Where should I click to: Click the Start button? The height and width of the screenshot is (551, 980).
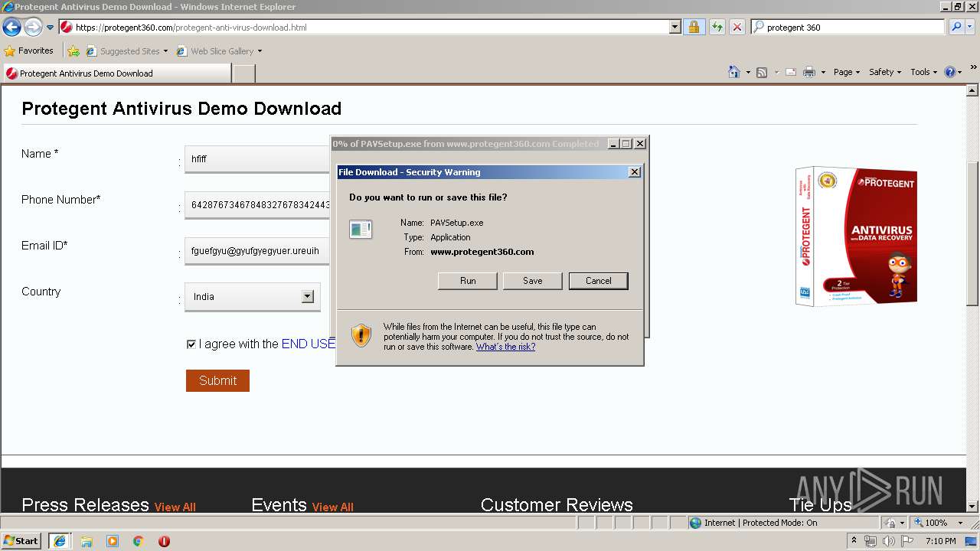21,541
